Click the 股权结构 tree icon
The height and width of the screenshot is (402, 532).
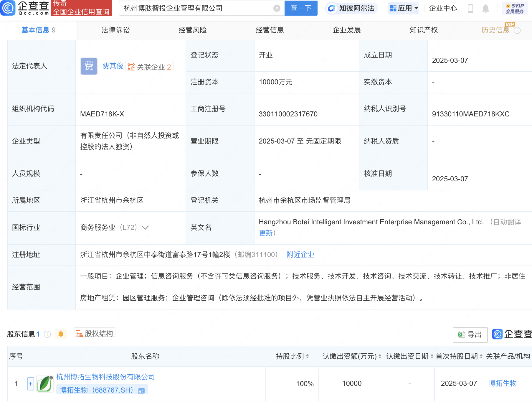pos(79,333)
